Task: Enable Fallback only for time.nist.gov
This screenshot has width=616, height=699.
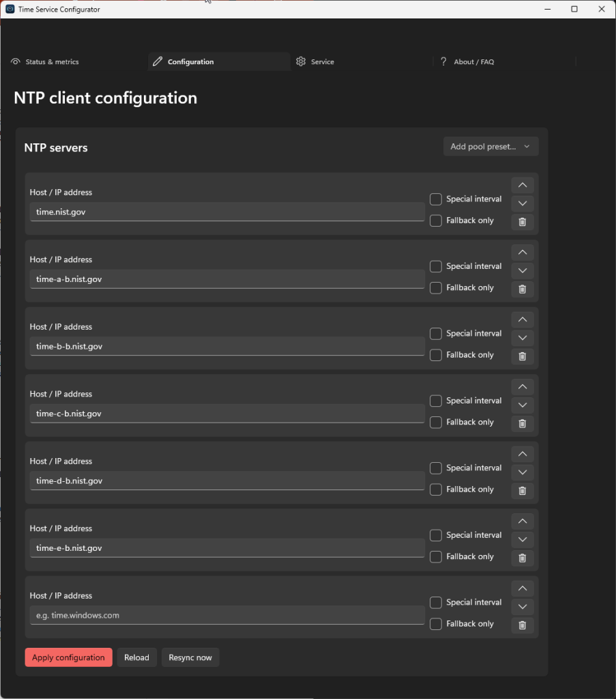Action: (x=436, y=220)
